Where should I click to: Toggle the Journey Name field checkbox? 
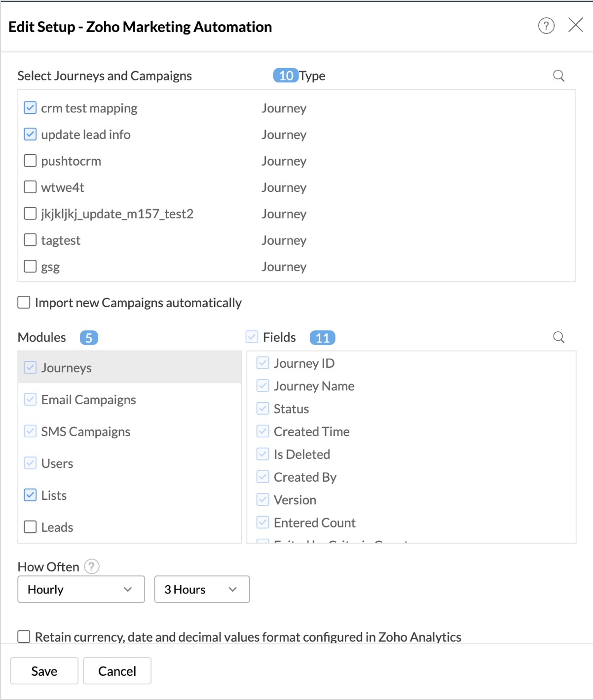[263, 386]
